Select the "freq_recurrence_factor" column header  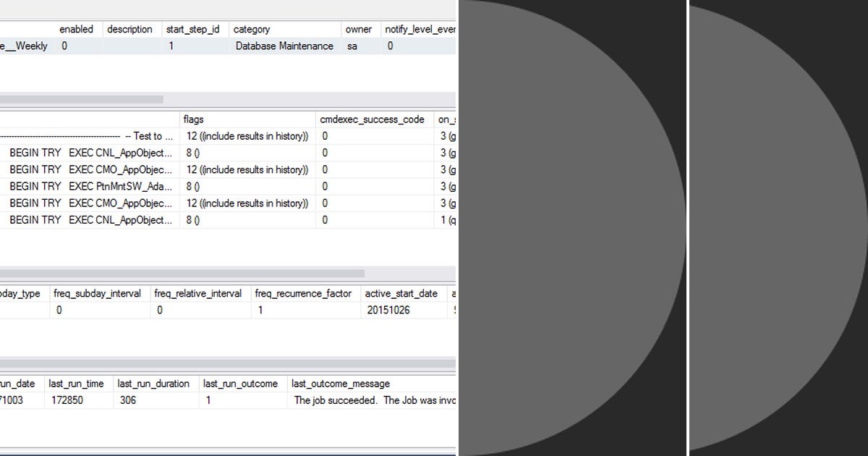[x=304, y=293]
